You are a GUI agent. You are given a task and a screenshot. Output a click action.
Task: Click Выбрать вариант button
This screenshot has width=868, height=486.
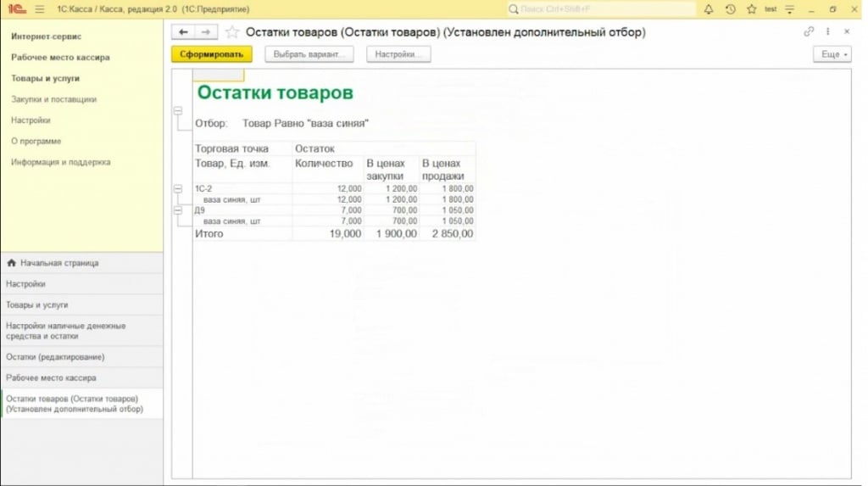(x=307, y=54)
